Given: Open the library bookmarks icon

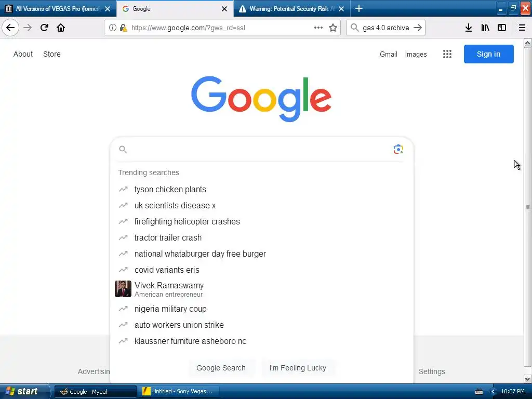Looking at the screenshot, I should pyautogui.click(x=485, y=28).
